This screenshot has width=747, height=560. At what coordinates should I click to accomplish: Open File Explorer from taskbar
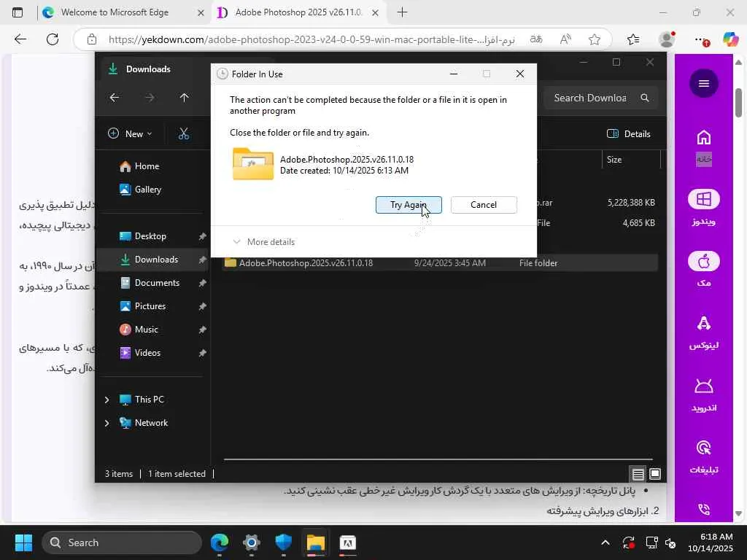point(315,542)
